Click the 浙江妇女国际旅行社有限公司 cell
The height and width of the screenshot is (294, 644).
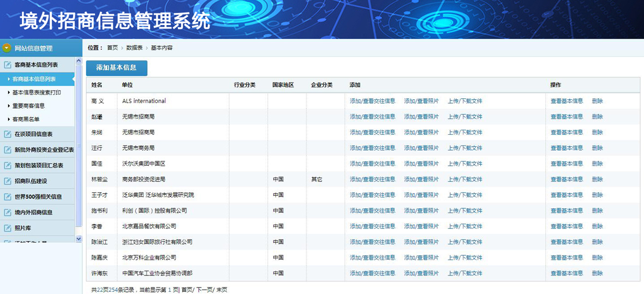(157, 242)
